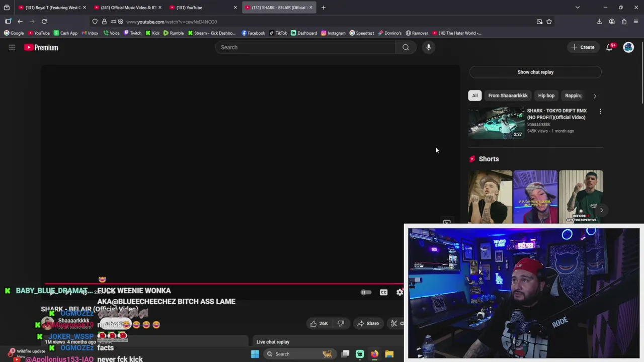This screenshot has width=644, height=362.
Task: Open the Speedtest bookmark
Action: pos(362,33)
